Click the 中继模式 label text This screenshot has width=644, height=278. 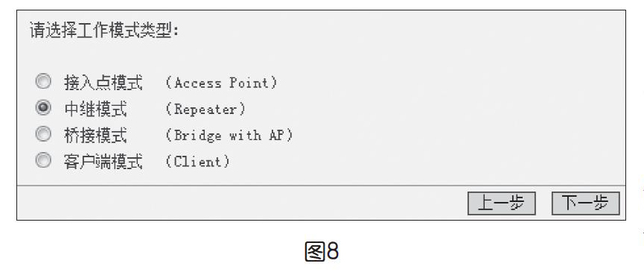click(95, 109)
